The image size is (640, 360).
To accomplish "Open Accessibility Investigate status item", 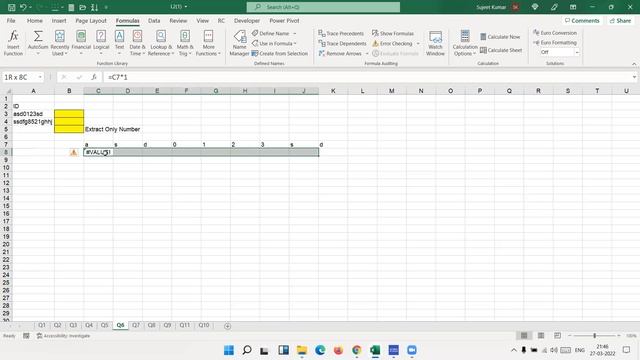I will [63, 336].
